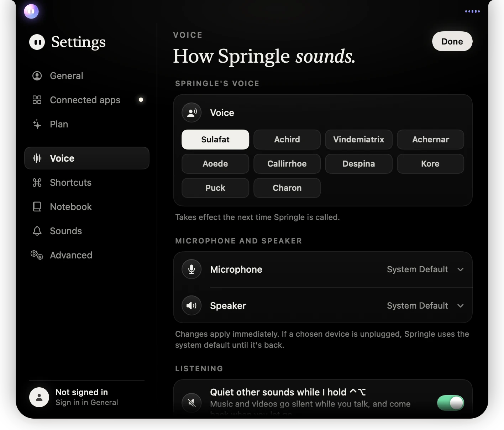Click the Connected apps grid icon
Image resolution: width=504 pixels, height=430 pixels.
point(37,100)
